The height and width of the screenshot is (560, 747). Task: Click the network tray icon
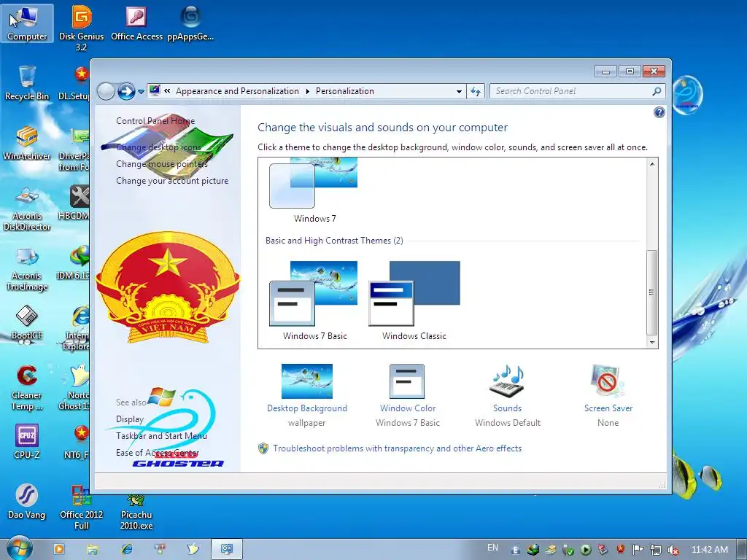656,550
